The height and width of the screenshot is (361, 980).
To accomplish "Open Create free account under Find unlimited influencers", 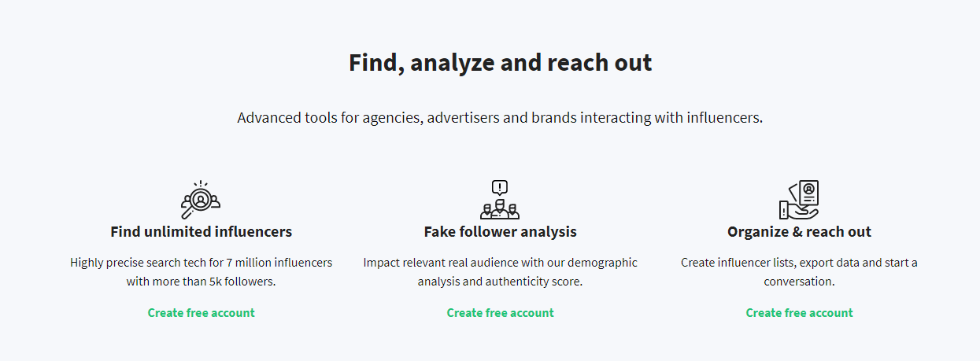I will pyautogui.click(x=201, y=313).
